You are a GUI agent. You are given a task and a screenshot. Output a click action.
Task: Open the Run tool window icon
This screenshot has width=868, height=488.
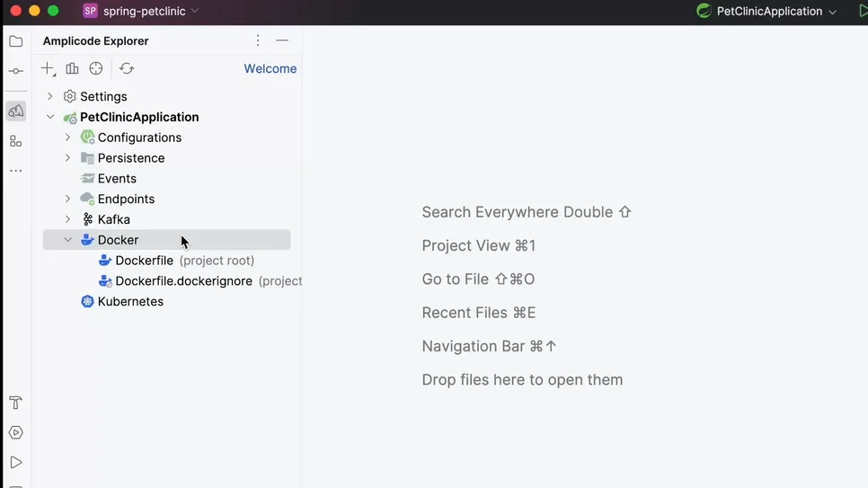click(16, 463)
